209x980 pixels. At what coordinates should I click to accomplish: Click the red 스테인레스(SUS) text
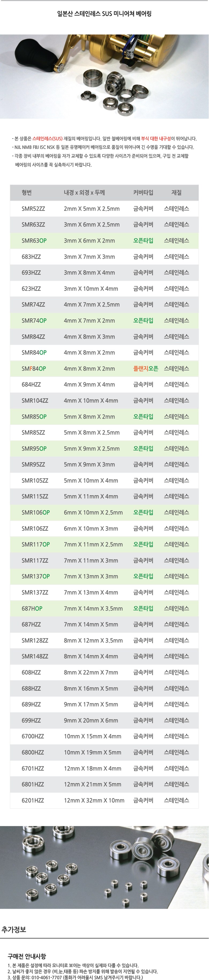48,139
